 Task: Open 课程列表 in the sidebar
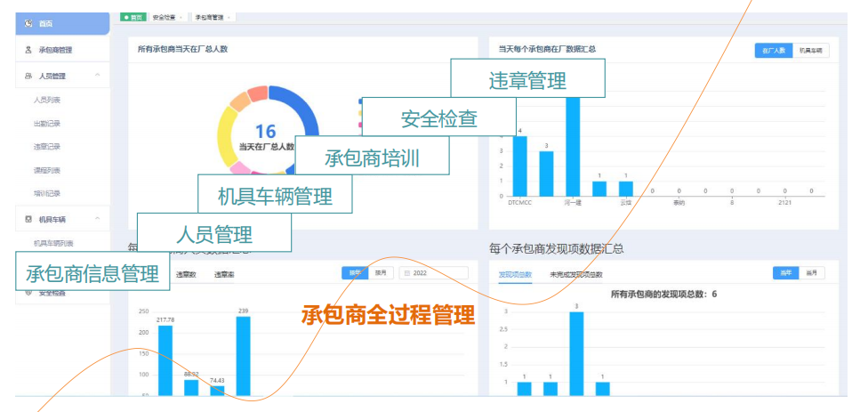(47, 170)
